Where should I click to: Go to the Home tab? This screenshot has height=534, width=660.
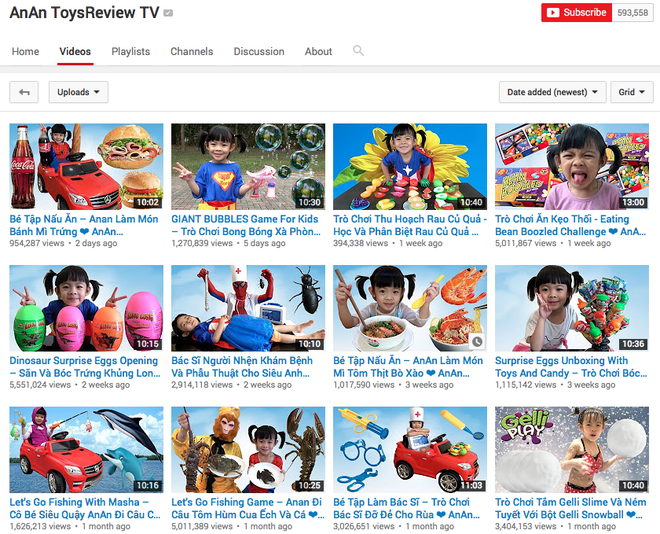(x=25, y=51)
